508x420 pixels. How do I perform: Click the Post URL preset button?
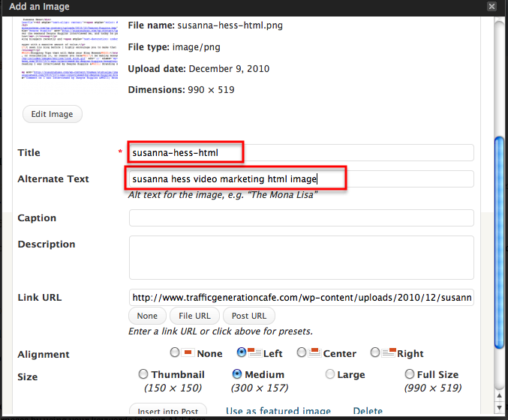coord(249,316)
